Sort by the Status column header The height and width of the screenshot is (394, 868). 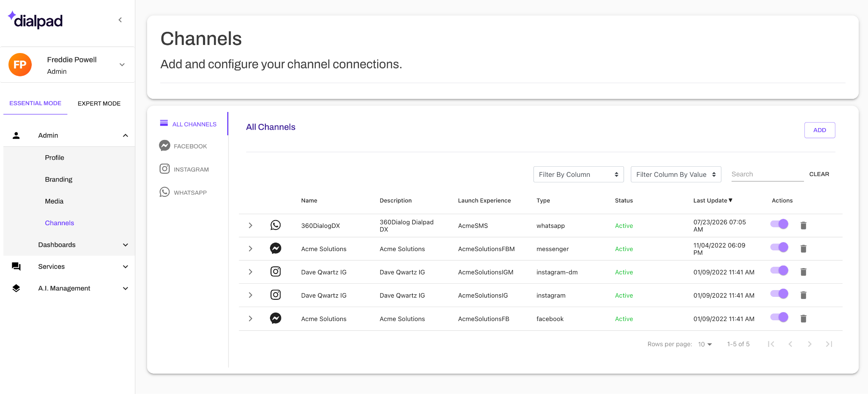624,201
